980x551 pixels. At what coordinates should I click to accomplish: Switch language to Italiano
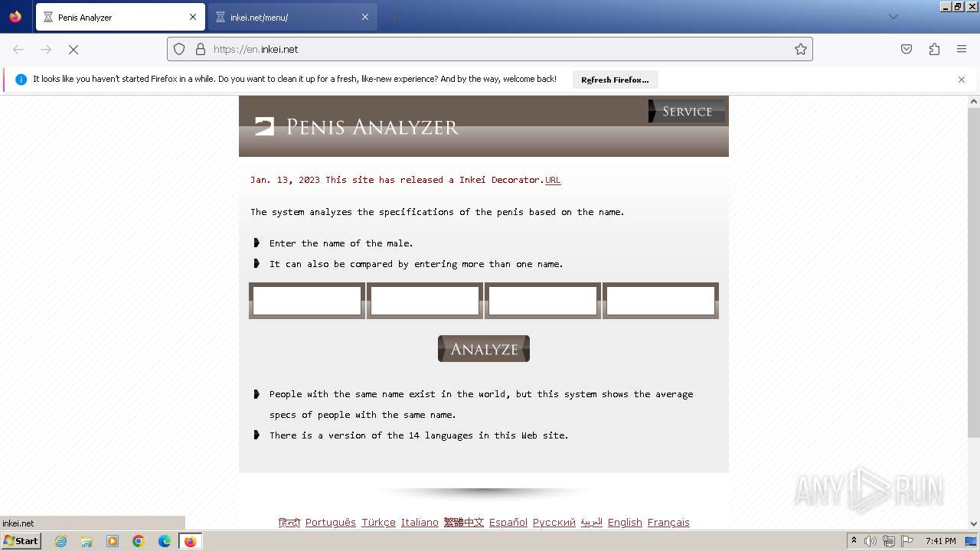pyautogui.click(x=420, y=523)
